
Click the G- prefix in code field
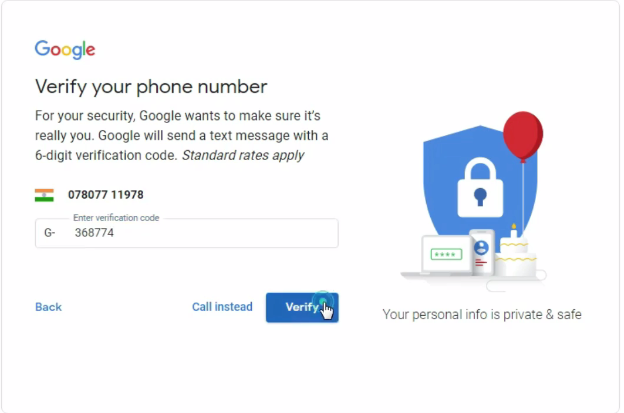point(50,233)
